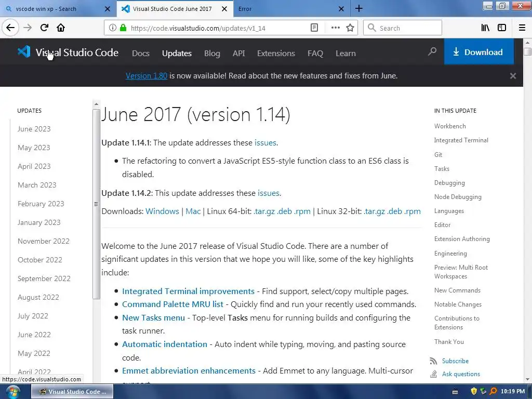Open Emmet abbreviation enhancements link
532x399 pixels.
pyautogui.click(x=189, y=370)
